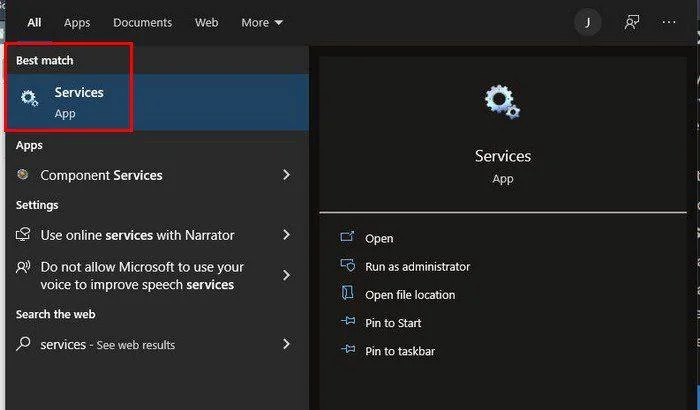Choose Pin to Start
Image resolution: width=700 pixels, height=410 pixels.
(x=393, y=323)
